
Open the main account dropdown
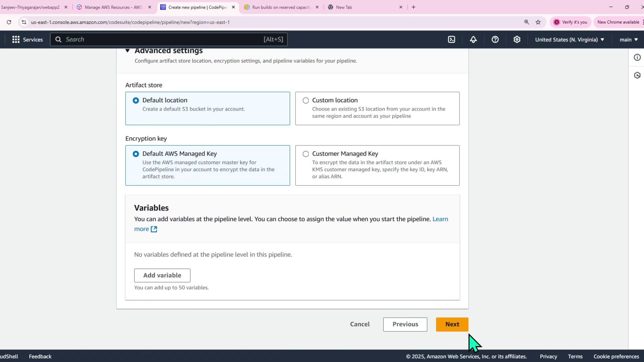[628, 40]
